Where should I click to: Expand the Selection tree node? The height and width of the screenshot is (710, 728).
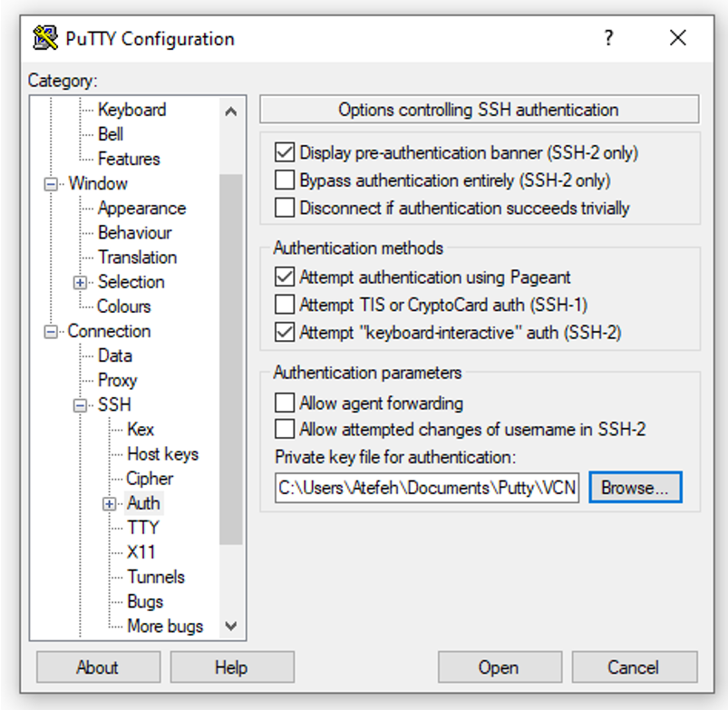[82, 282]
